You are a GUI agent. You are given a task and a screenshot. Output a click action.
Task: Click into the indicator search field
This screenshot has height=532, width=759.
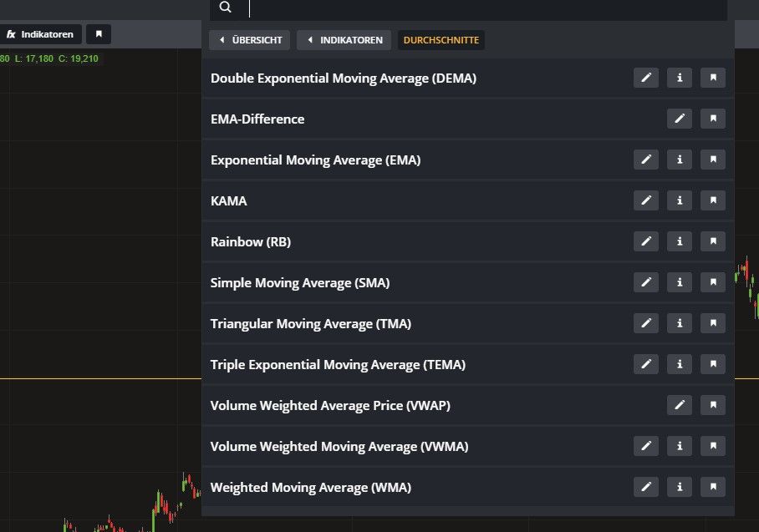[x=485, y=8]
